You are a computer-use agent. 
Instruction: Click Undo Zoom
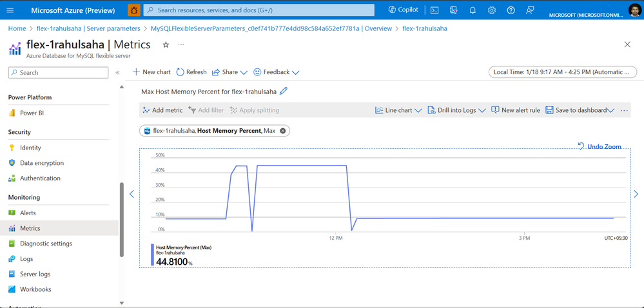coord(600,147)
